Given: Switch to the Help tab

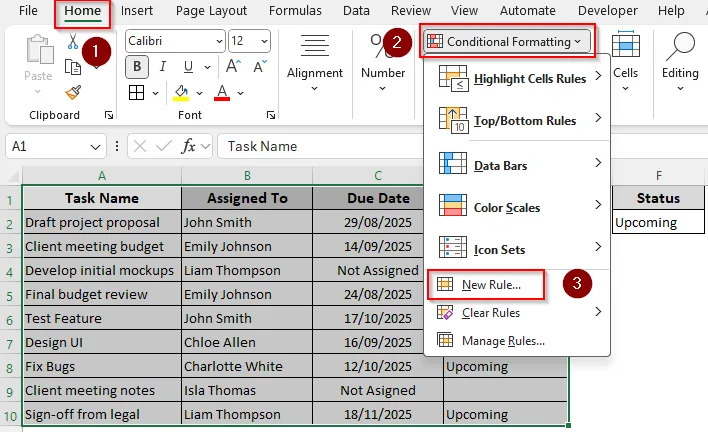Looking at the screenshot, I should coord(671,11).
